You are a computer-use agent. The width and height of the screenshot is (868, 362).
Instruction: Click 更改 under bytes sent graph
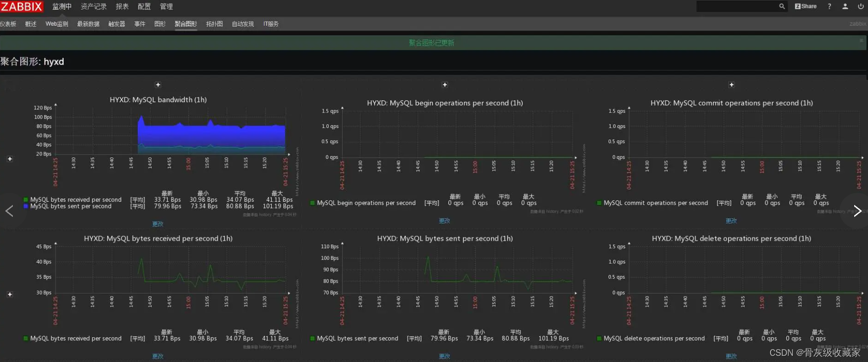coord(445,356)
